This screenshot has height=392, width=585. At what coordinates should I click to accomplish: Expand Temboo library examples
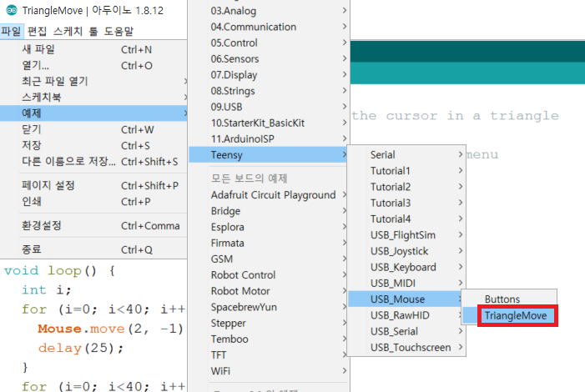[x=270, y=339]
